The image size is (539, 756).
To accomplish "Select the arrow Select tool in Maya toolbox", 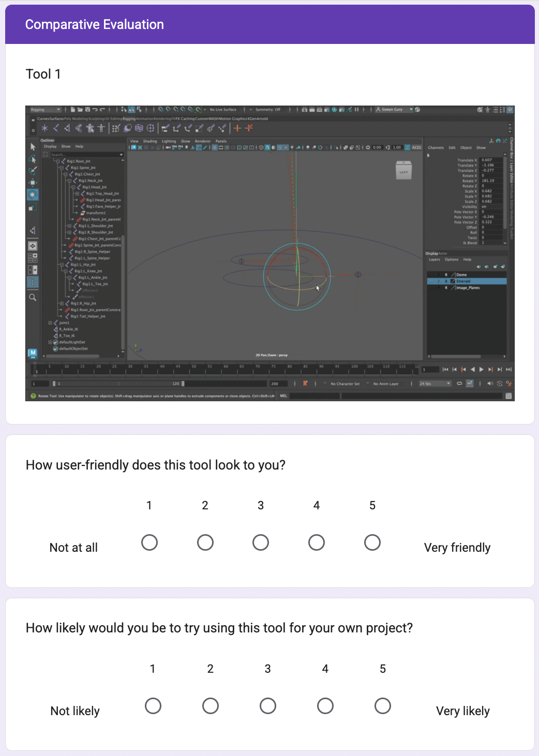I will [x=33, y=147].
